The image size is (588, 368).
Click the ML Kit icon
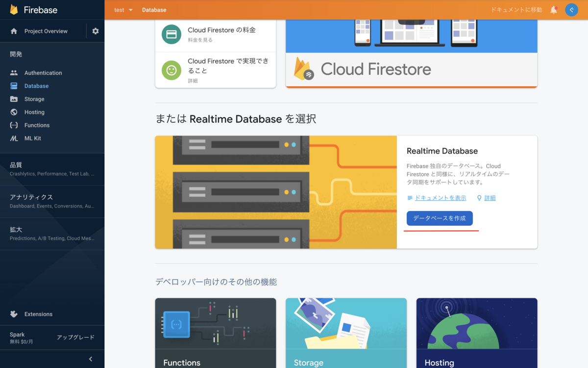14,138
